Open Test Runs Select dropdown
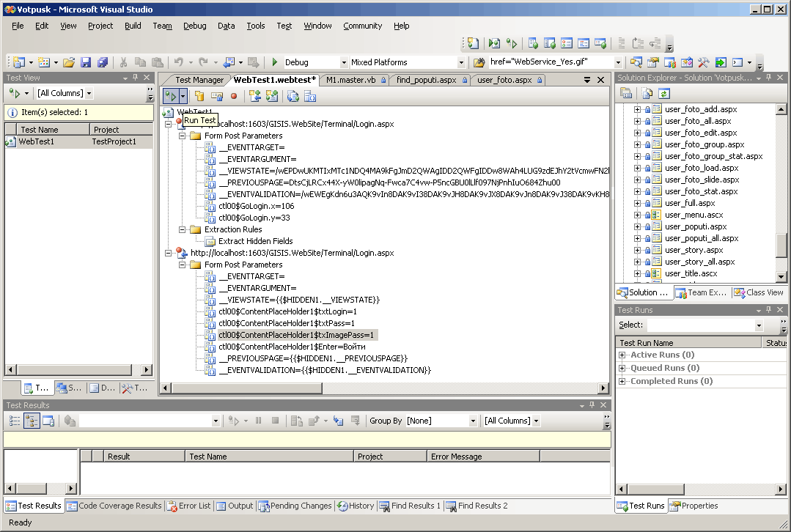791x532 pixels. coord(759,325)
